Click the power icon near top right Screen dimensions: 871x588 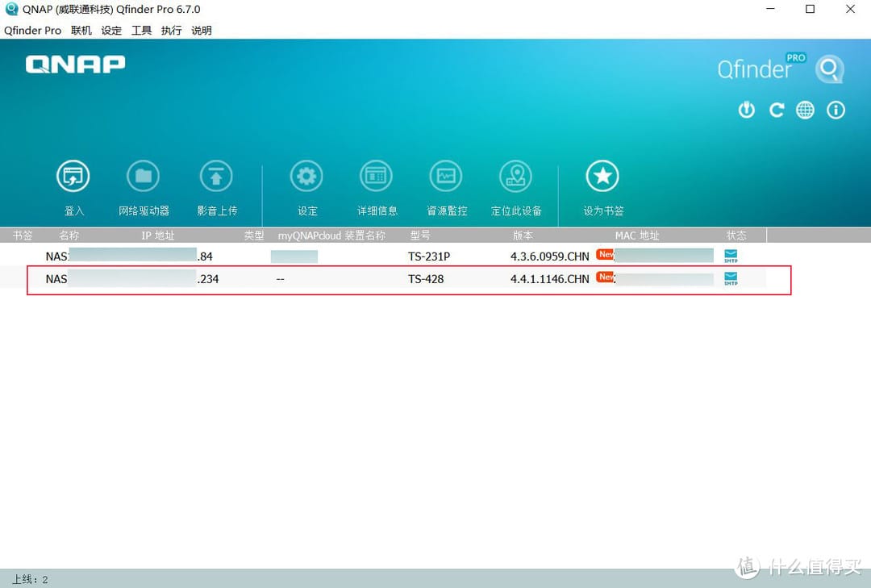746,110
